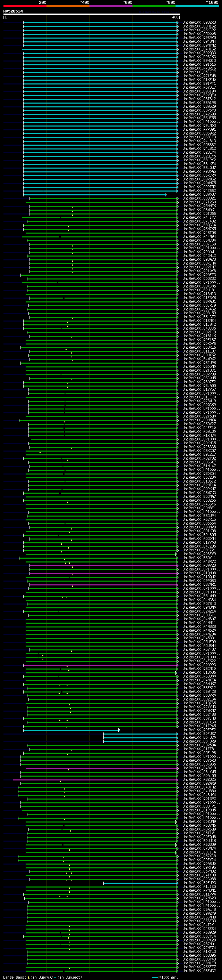
Task: Click hit label UniRef100_C0A9P3
Action: pyautogui.click(x=199, y=665)
